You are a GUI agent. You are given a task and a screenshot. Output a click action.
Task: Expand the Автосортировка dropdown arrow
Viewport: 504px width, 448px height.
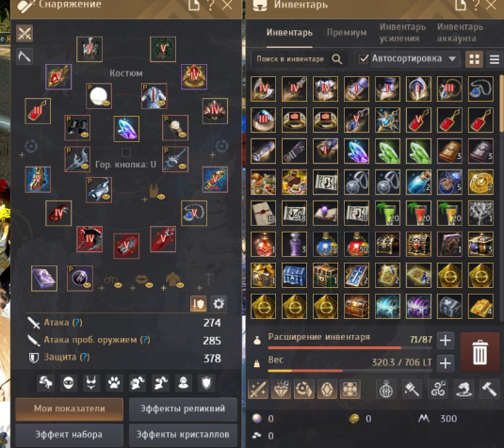tap(452, 58)
